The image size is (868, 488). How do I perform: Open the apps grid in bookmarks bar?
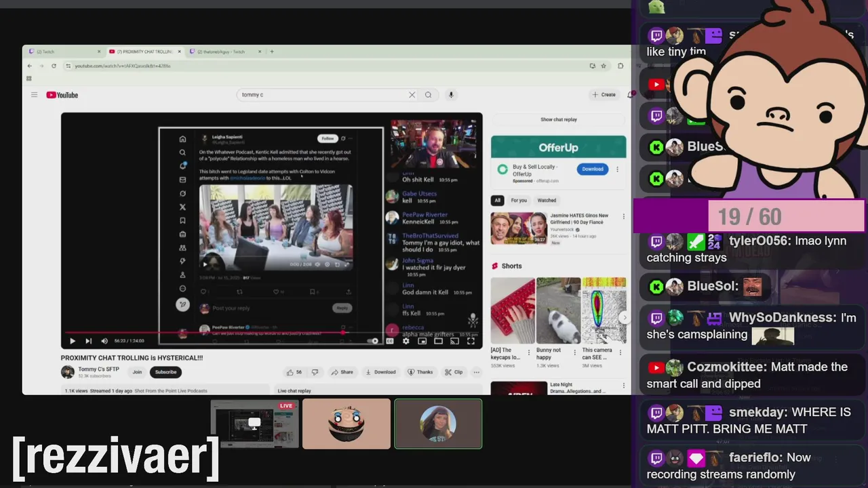point(29,78)
